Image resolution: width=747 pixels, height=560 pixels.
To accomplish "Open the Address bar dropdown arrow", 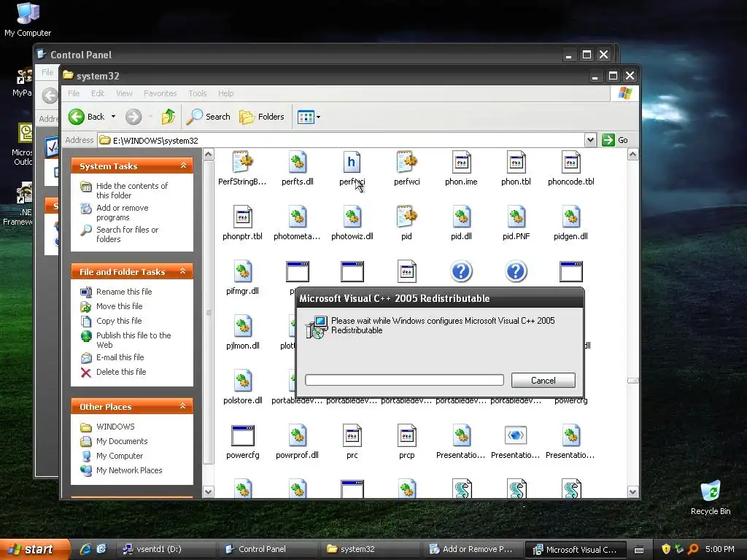I will pos(590,140).
